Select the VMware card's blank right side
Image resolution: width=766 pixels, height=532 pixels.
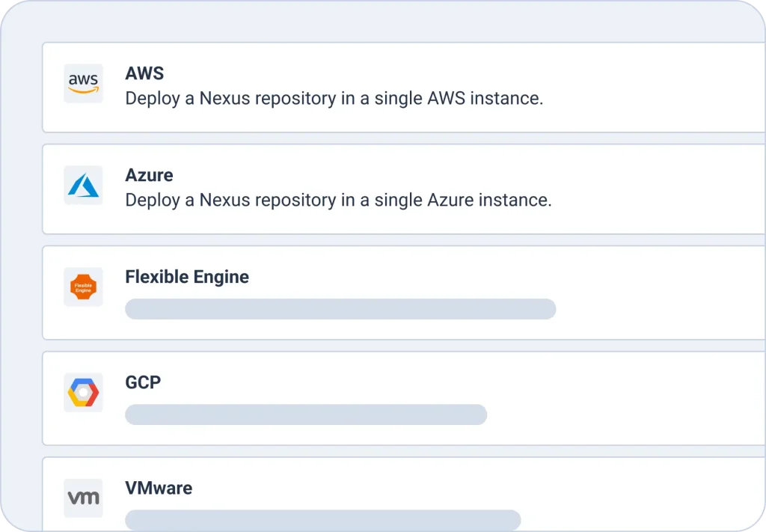658,498
